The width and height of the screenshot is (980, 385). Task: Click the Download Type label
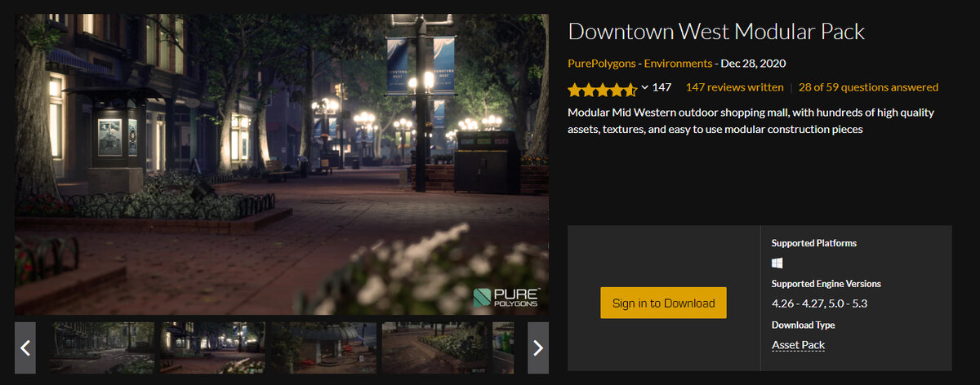(x=803, y=325)
